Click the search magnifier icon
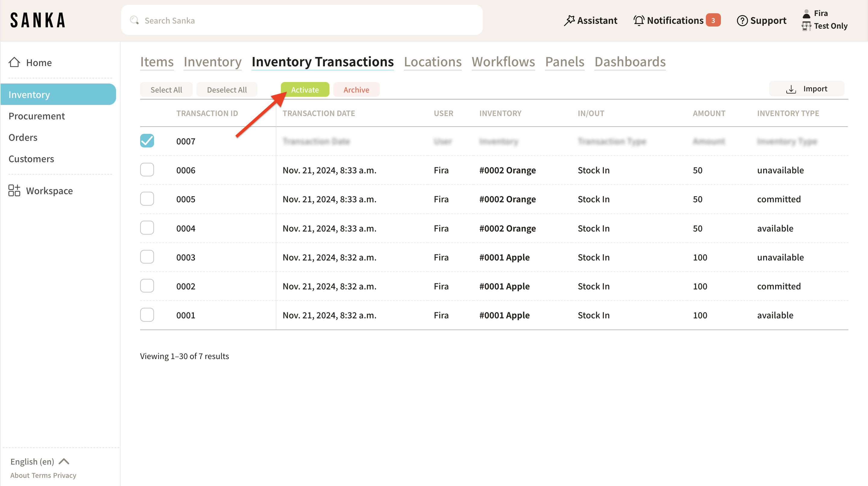 click(x=134, y=20)
